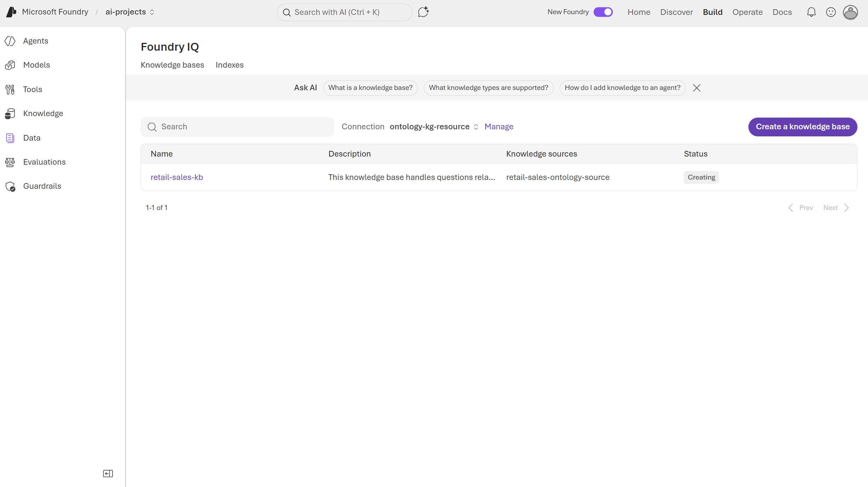
Task: Click the Status column header
Action: pyautogui.click(x=695, y=154)
